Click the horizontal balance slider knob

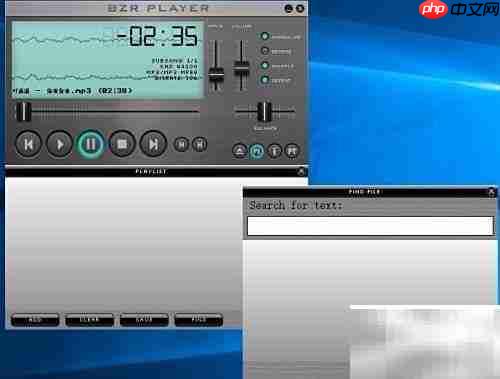coord(265,111)
